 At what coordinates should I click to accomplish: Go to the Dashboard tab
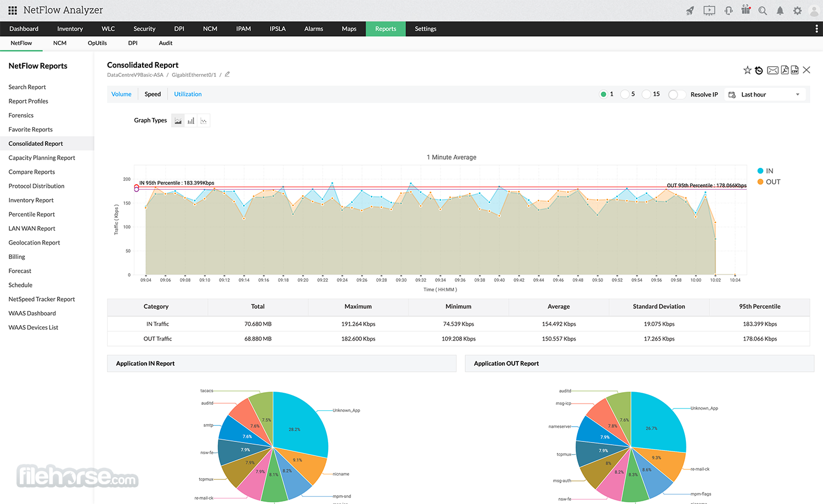pos(24,29)
